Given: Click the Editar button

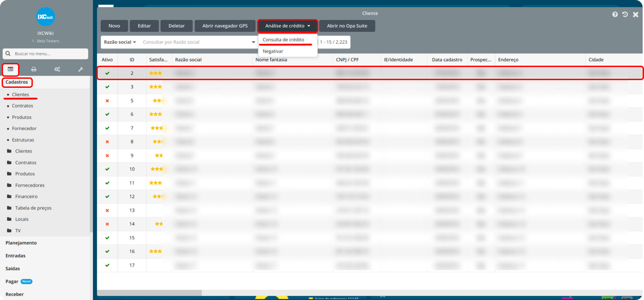Looking at the screenshot, I should [144, 26].
